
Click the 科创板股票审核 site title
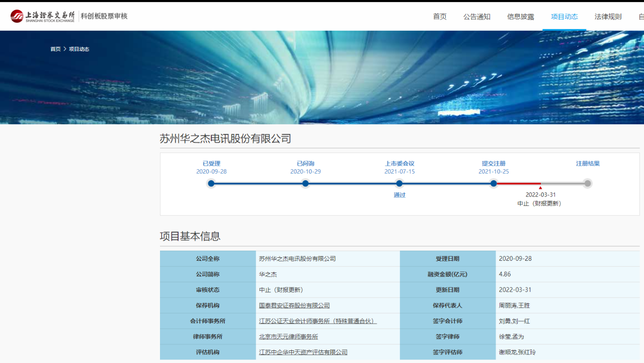click(x=104, y=16)
